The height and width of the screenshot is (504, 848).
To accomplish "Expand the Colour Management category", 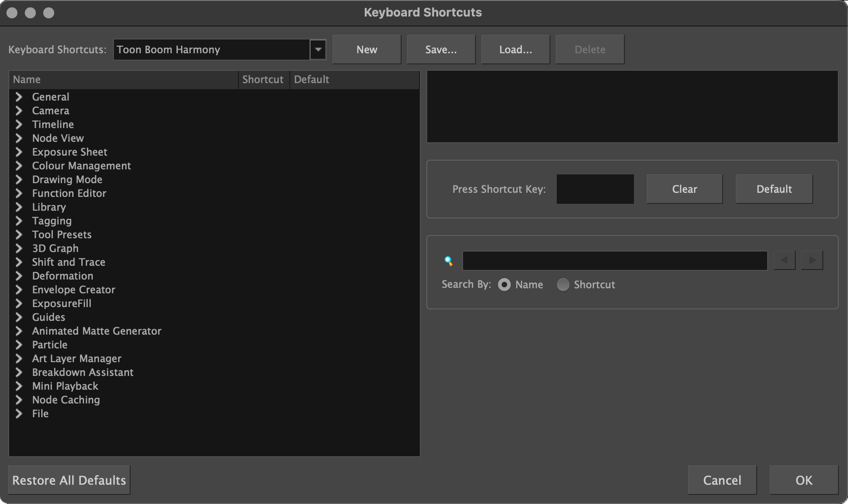I will 19,166.
